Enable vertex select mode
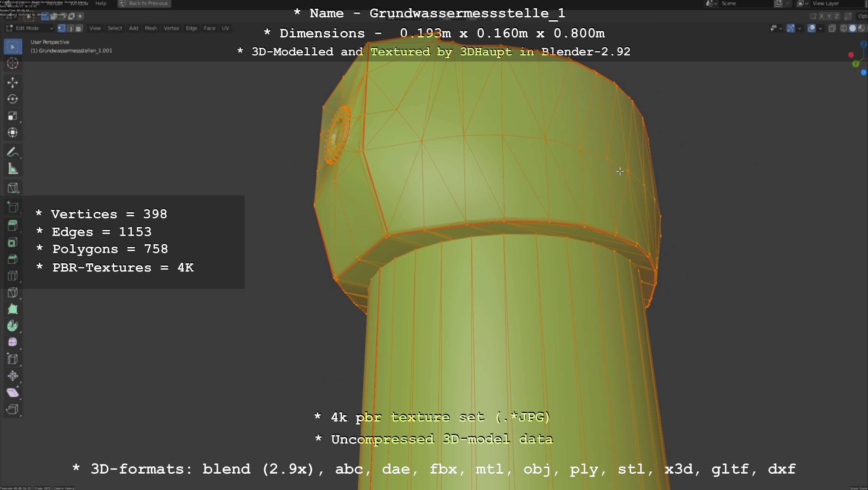 61,28
